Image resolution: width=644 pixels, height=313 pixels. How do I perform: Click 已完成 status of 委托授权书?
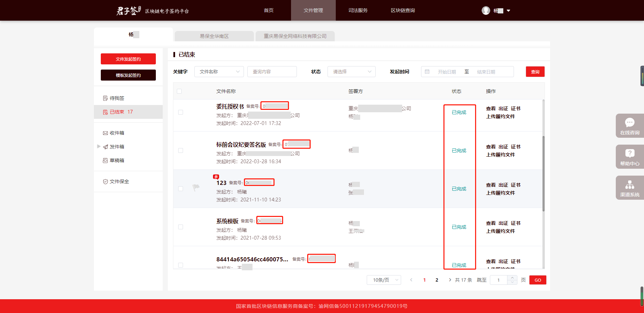(x=459, y=112)
